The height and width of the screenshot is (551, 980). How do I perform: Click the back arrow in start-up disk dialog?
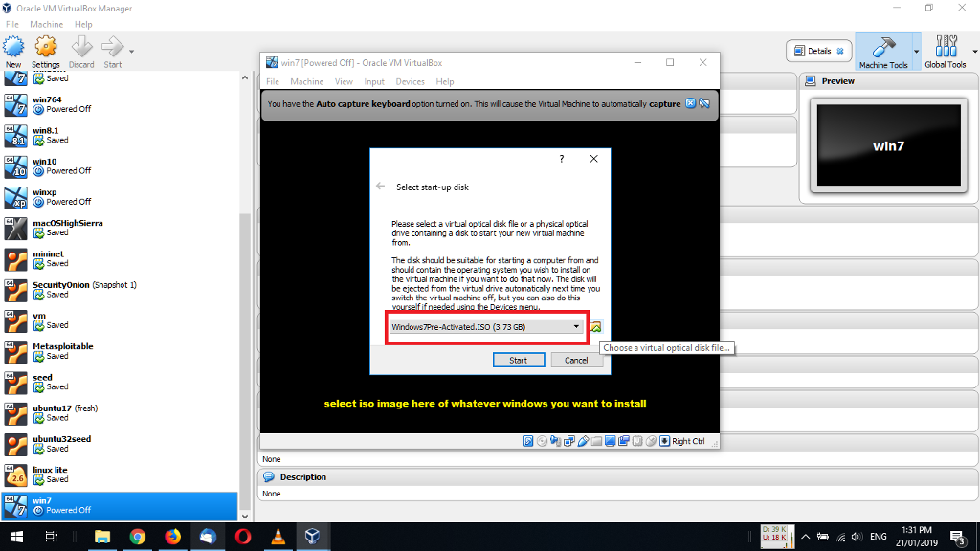tap(381, 187)
